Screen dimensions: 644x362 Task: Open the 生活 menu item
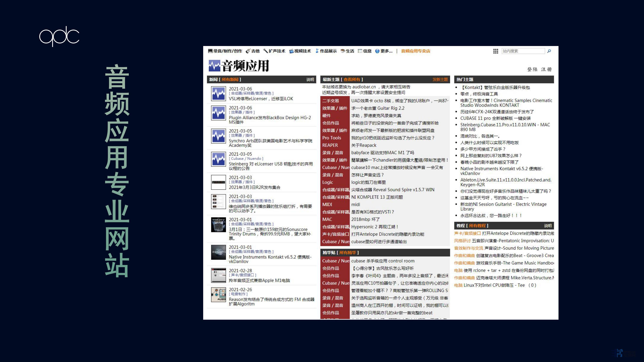[350, 51]
